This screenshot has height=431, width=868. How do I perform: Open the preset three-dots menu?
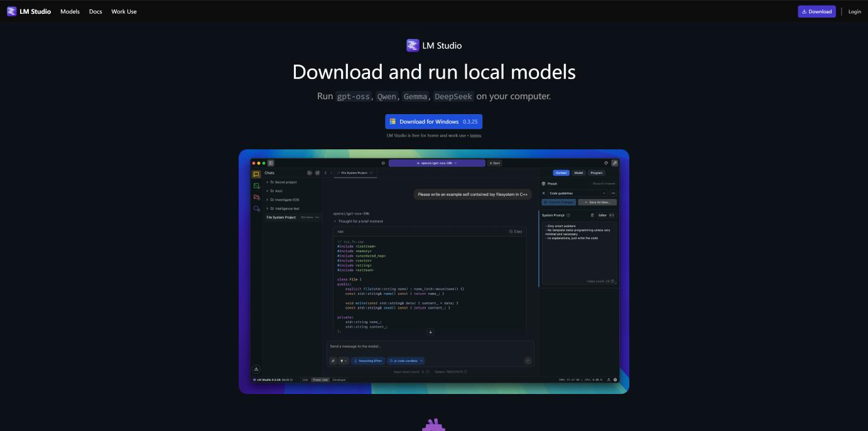tap(613, 193)
